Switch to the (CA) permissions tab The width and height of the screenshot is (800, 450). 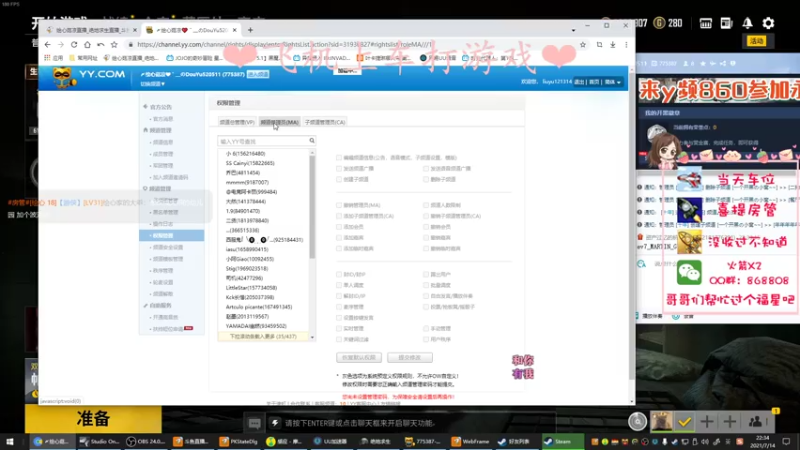(325, 122)
